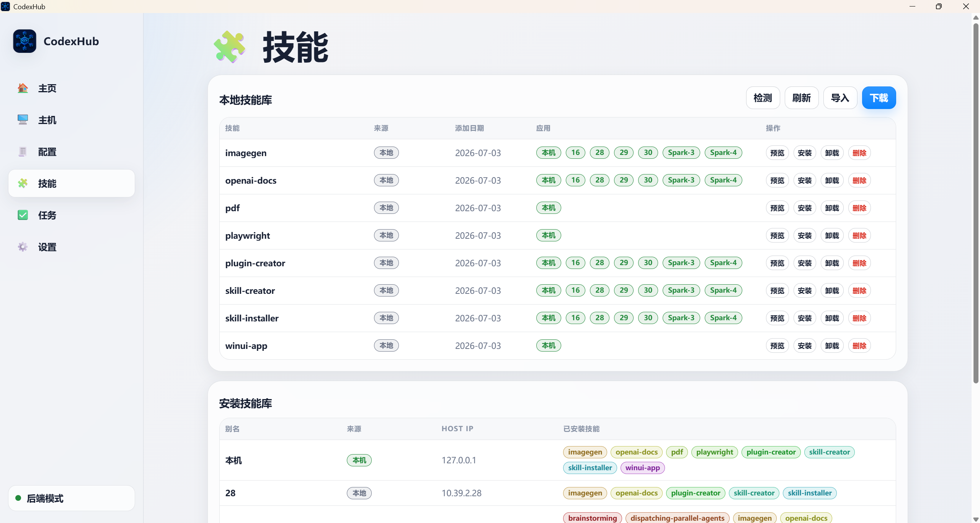Click the Spark-4 tag in plugin-creator row
Screen dimensions: 980x523
click(x=724, y=263)
